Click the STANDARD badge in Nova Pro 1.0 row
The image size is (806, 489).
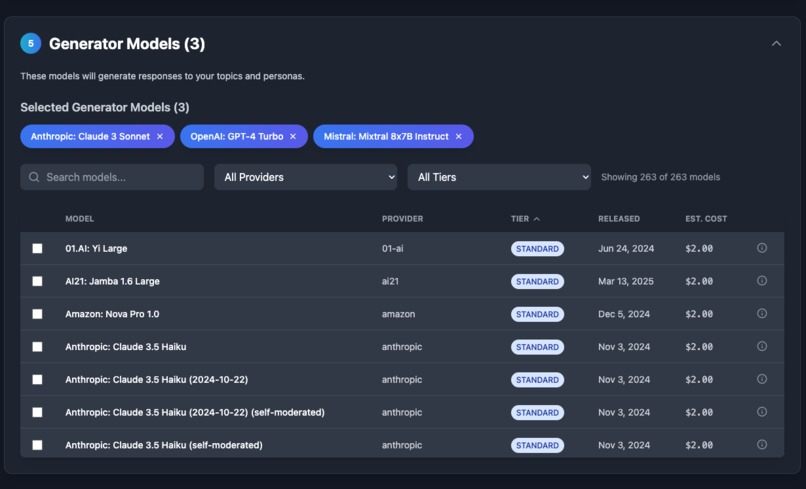(537, 314)
